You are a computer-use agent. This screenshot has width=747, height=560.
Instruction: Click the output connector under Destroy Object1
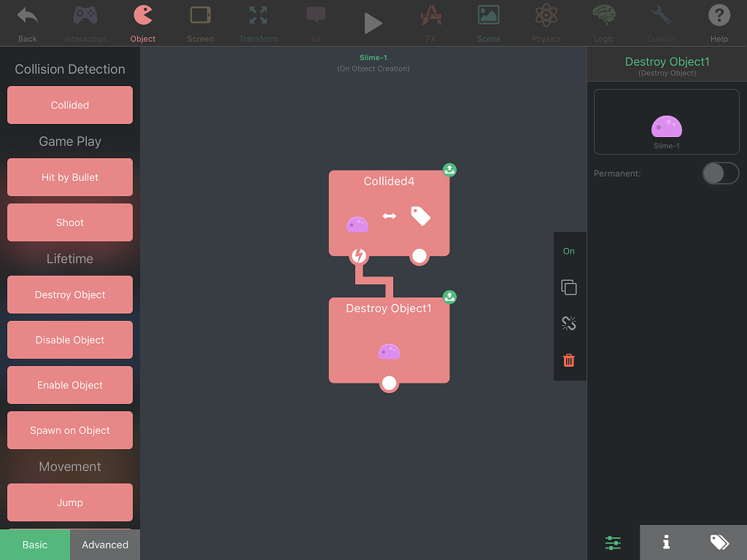tap(390, 384)
